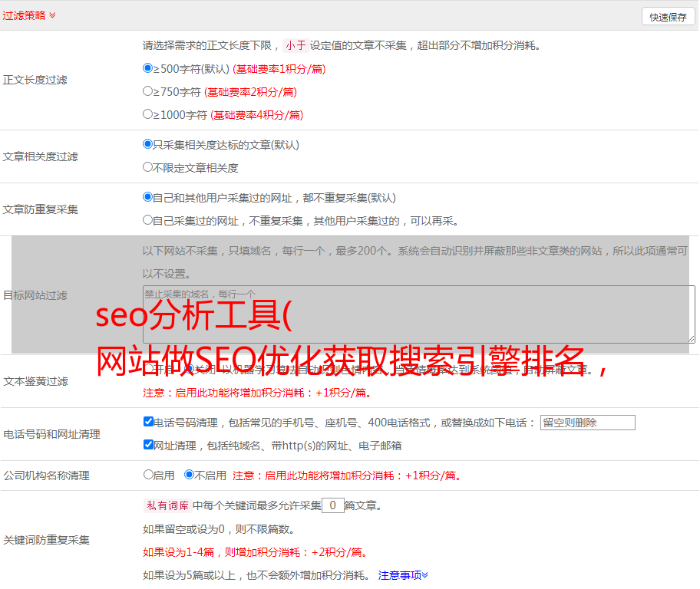Image resolution: width=700 pixels, height=589 pixels.
Task: Click the 留空则删除 phone replacement field
Action: (587, 423)
